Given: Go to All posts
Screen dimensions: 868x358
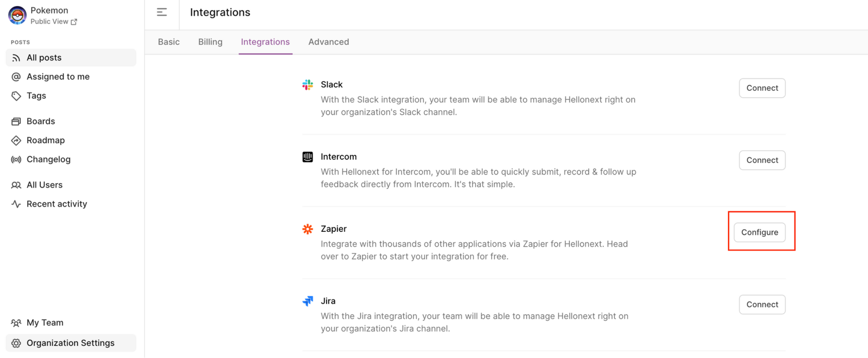Looking at the screenshot, I should coord(71,58).
